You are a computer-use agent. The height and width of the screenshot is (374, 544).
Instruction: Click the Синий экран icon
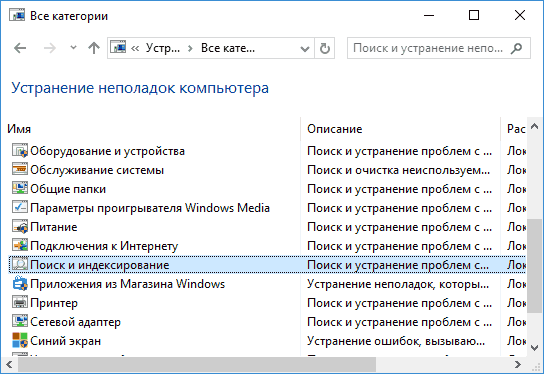20,340
